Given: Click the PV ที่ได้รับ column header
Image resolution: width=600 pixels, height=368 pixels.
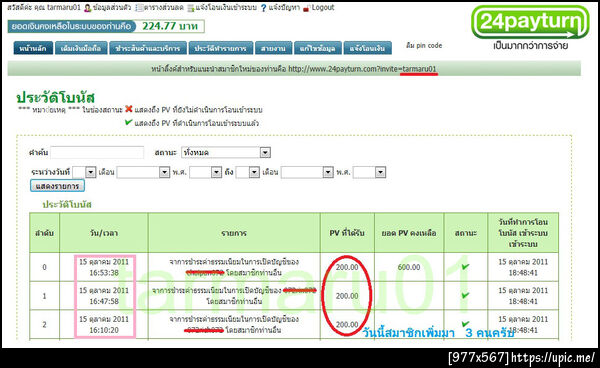Looking at the screenshot, I should (x=347, y=233).
